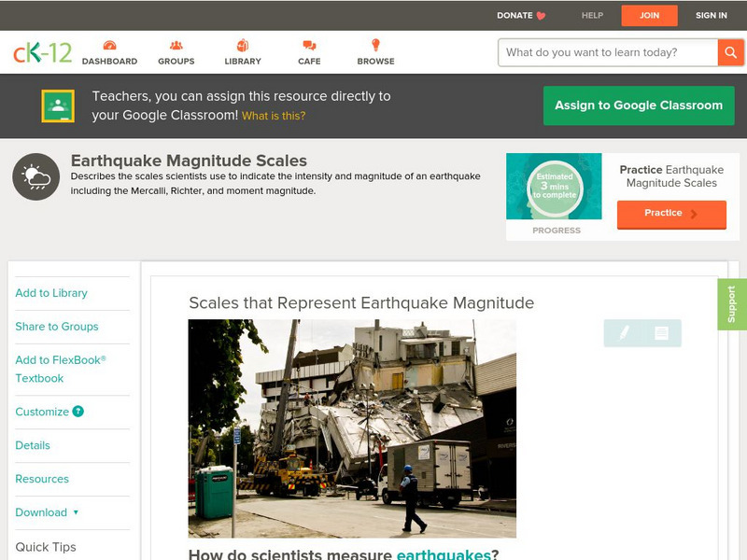Click Assign to Google Classroom button
The width and height of the screenshot is (747, 560).
pos(639,105)
